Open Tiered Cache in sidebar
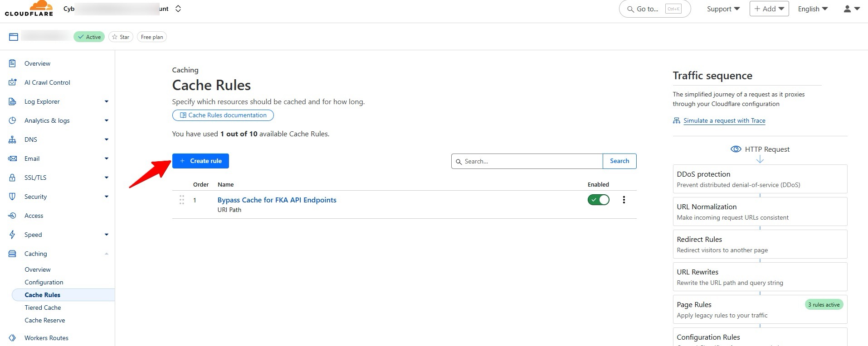Screen dimensions: 868x346 click(x=43, y=308)
